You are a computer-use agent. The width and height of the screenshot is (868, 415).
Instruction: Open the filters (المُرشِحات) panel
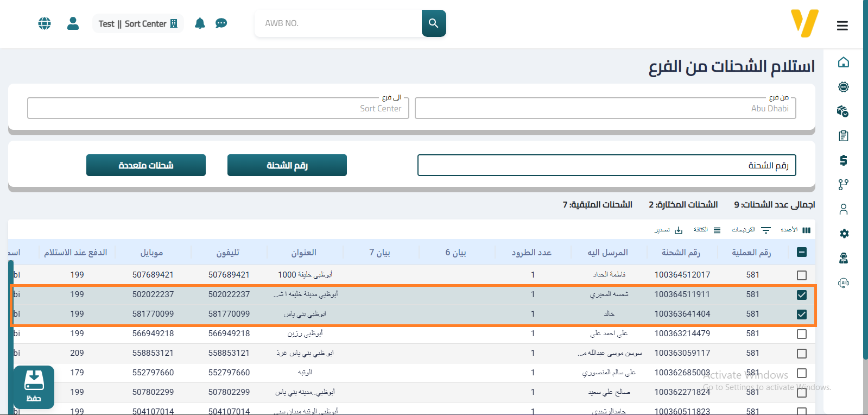click(751, 230)
